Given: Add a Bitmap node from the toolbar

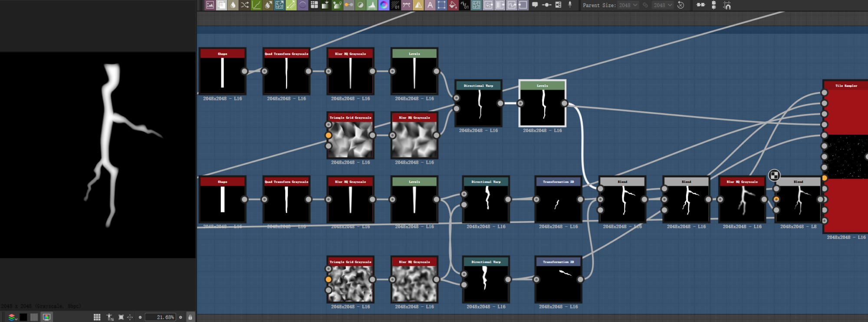Looking at the screenshot, I should [x=210, y=5].
